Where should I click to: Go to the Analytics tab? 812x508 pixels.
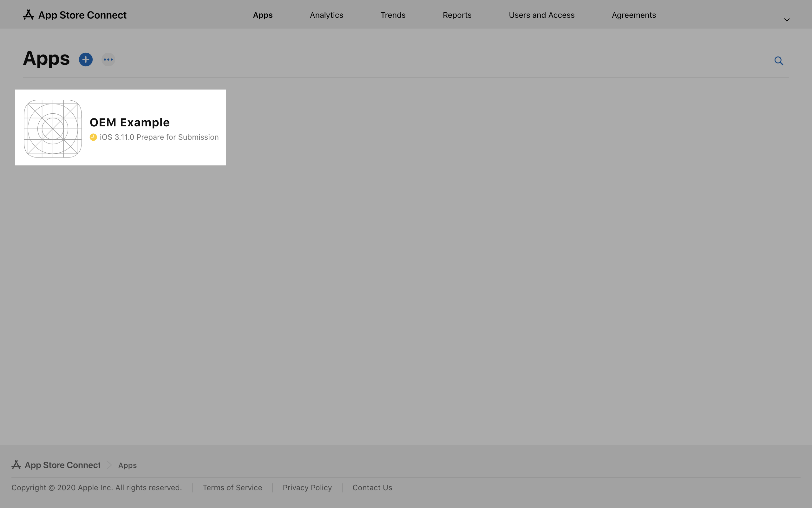[x=326, y=15]
